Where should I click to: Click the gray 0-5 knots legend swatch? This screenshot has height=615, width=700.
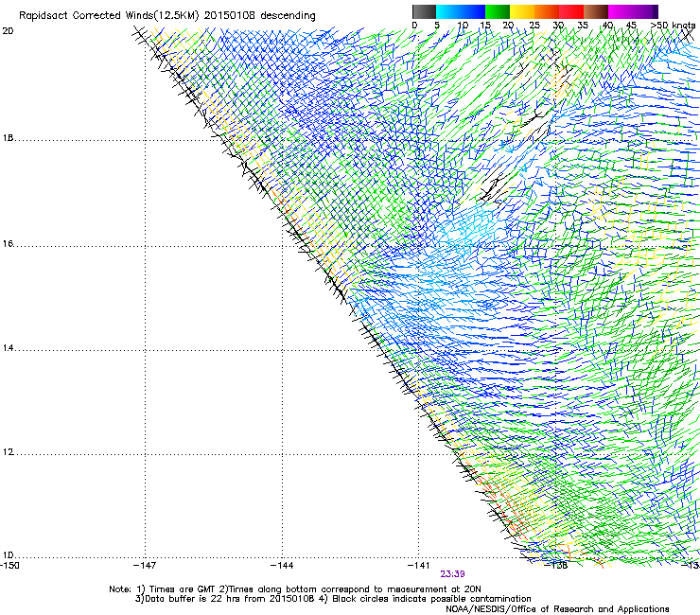(424, 11)
